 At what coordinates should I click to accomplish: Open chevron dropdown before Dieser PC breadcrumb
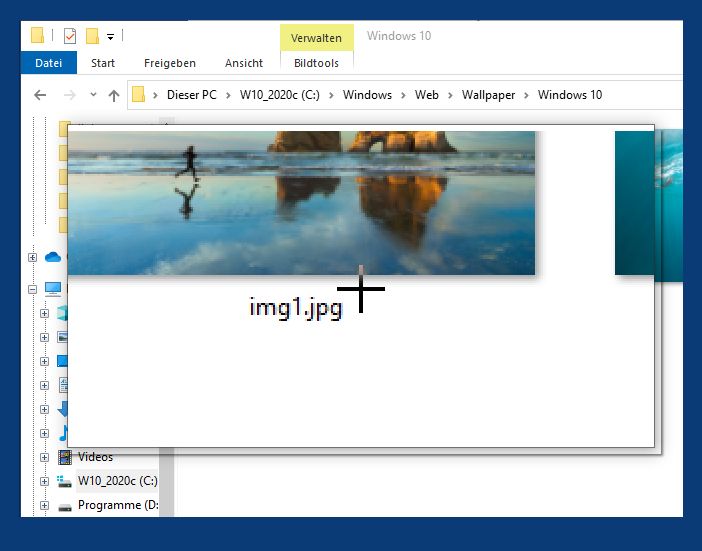tap(155, 95)
